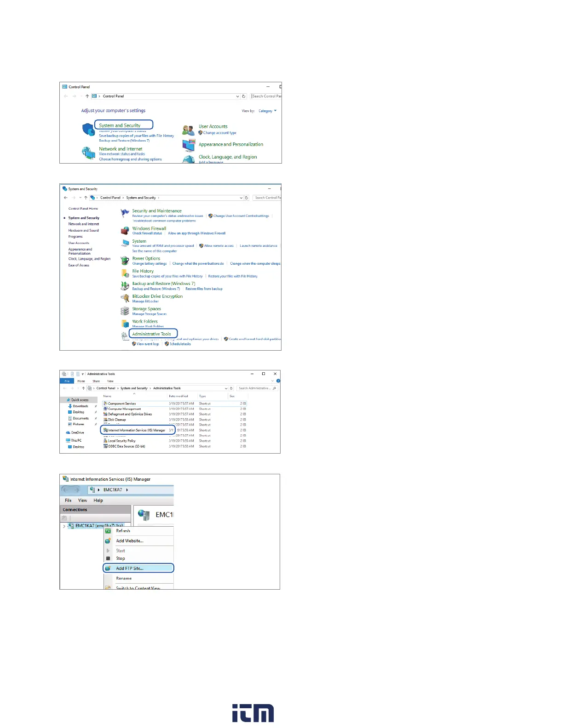563x728 pixels.
Task: Click the BitLocker Drive Encryption keys icon
Action: point(125,299)
